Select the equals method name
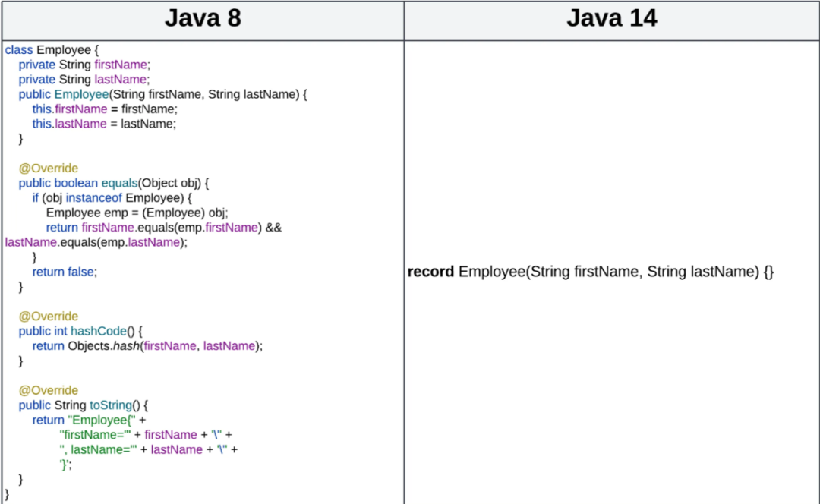The width and height of the screenshot is (820, 504). point(120,183)
